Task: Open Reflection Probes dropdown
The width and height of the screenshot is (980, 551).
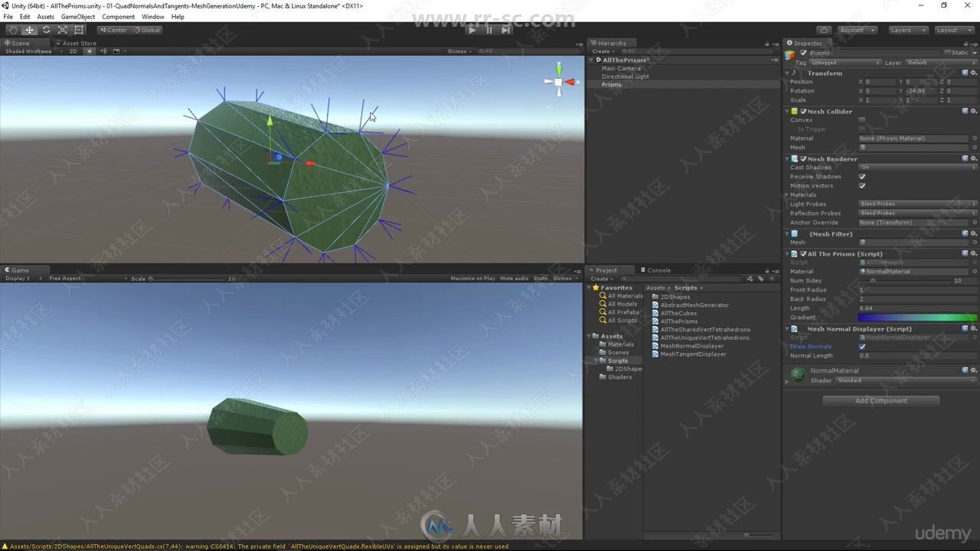Action: tap(917, 214)
